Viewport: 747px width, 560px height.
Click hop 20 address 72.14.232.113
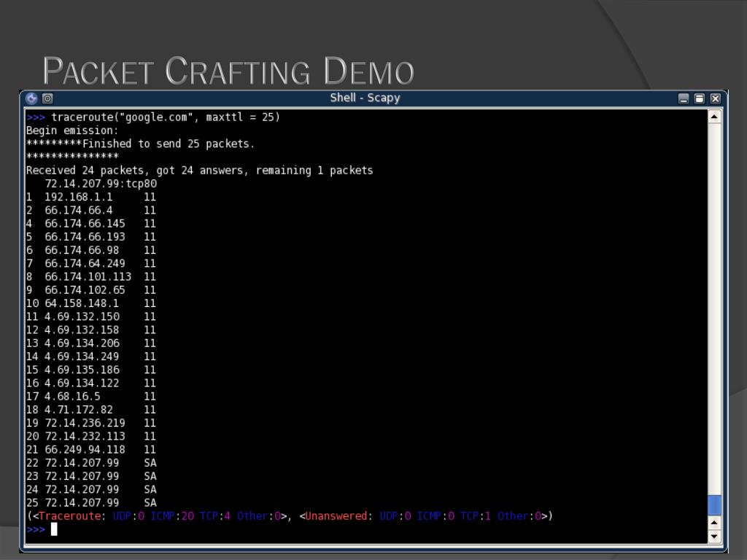point(85,437)
